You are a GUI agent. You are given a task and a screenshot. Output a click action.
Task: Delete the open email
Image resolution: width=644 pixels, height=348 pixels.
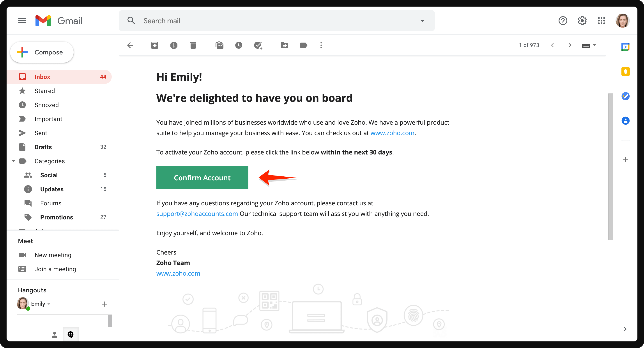click(x=193, y=45)
